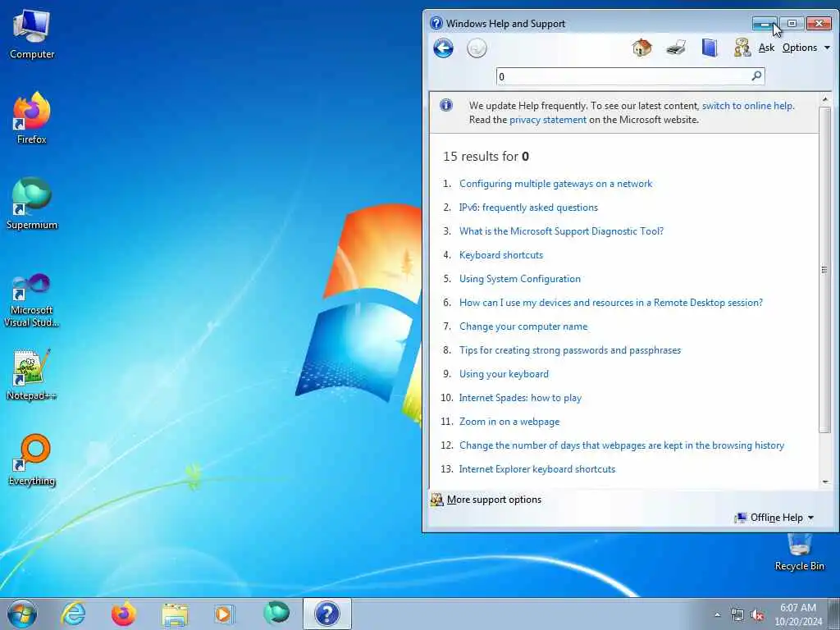Open browsing history days result number 12

point(622,445)
